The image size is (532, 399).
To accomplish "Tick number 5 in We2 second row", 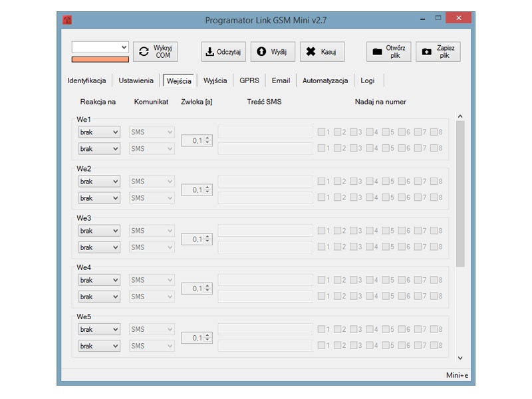I will point(386,197).
